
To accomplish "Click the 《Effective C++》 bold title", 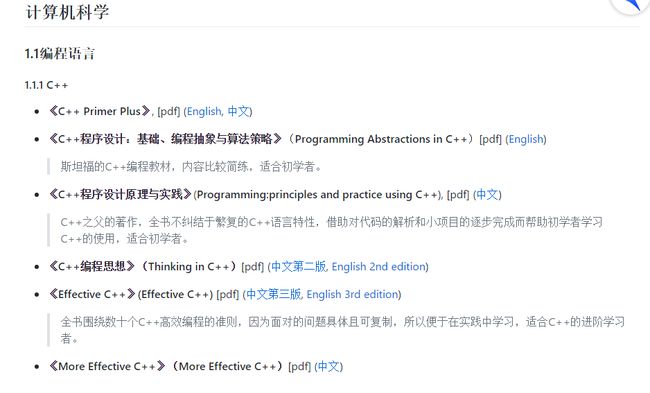I will pyautogui.click(x=92, y=294).
